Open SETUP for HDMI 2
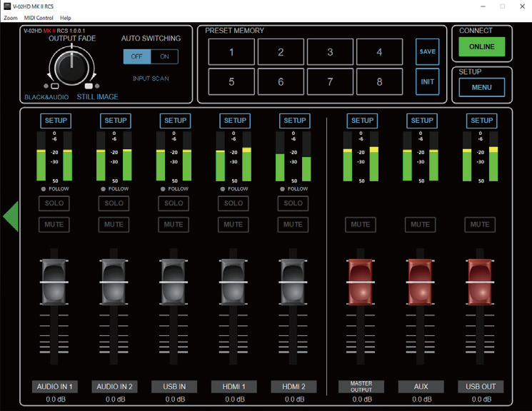This screenshot has height=411, width=532. [x=294, y=121]
